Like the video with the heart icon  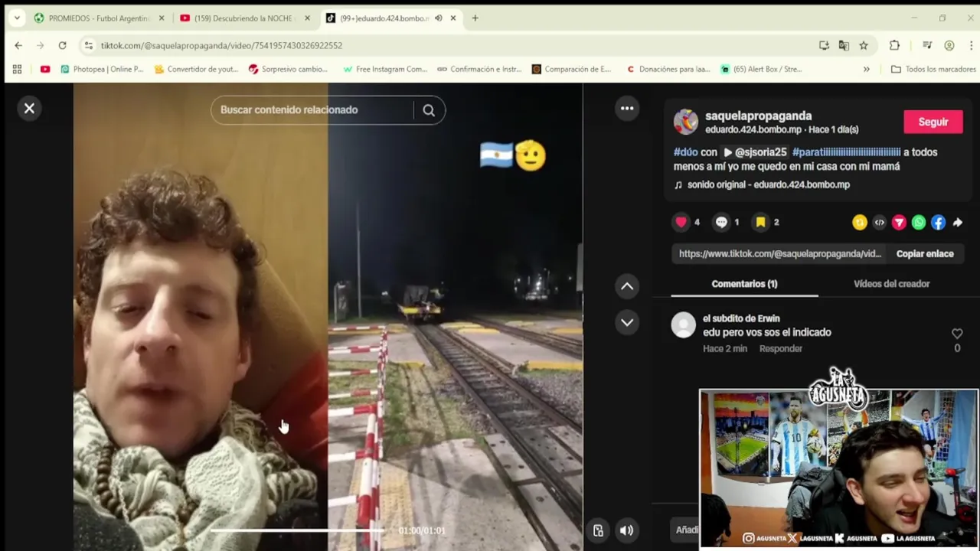681,222
